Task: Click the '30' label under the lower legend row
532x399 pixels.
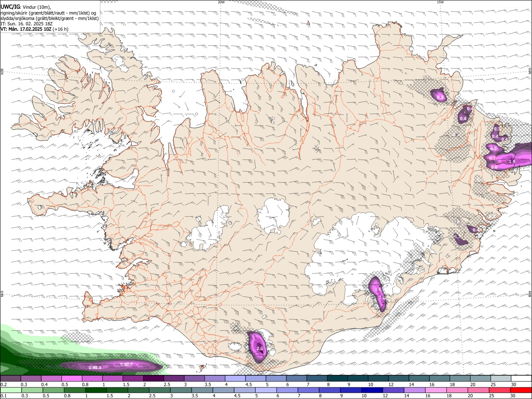Action: pos(514,396)
